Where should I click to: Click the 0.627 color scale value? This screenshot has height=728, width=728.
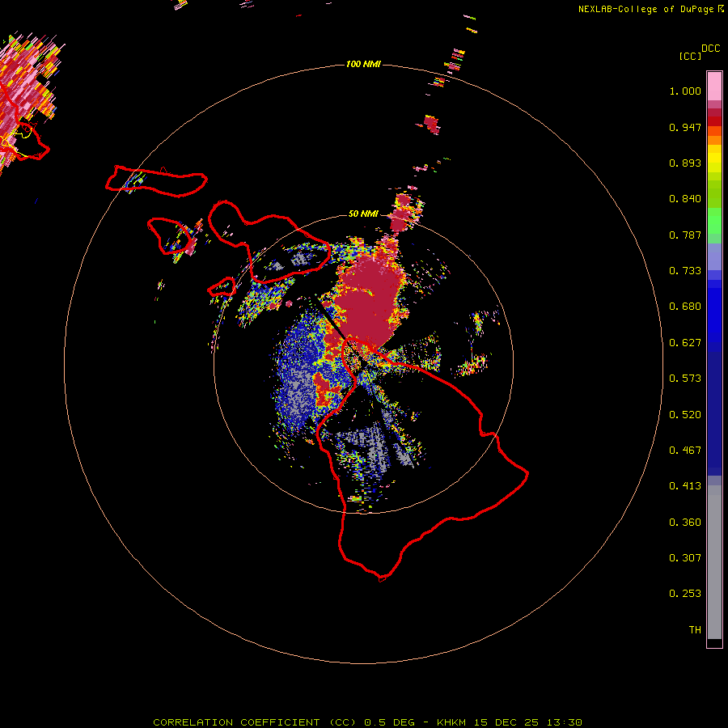tap(685, 343)
